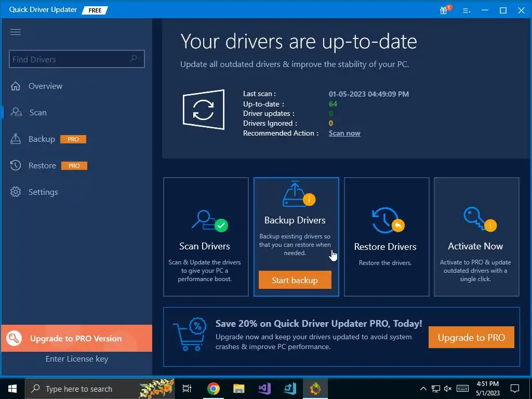This screenshot has width=532, height=399.
Task: Click the 'Your drivers are up-to-date' heading
Action: (x=299, y=42)
